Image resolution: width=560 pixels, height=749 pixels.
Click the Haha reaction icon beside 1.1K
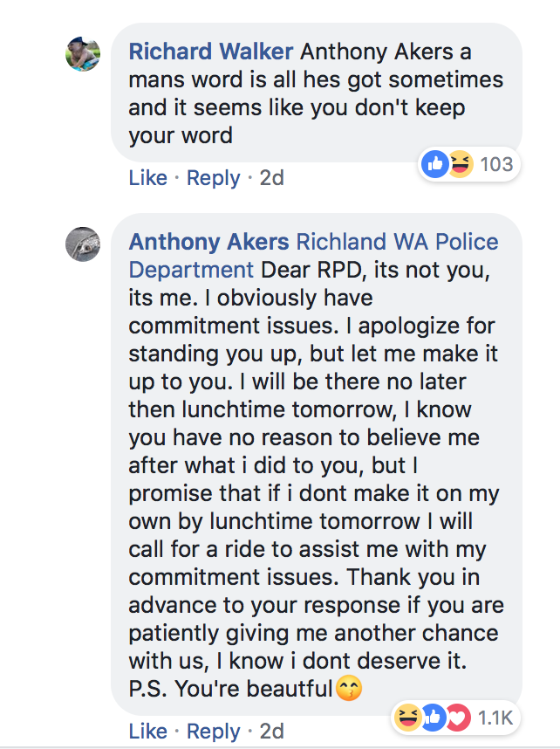[407, 718]
